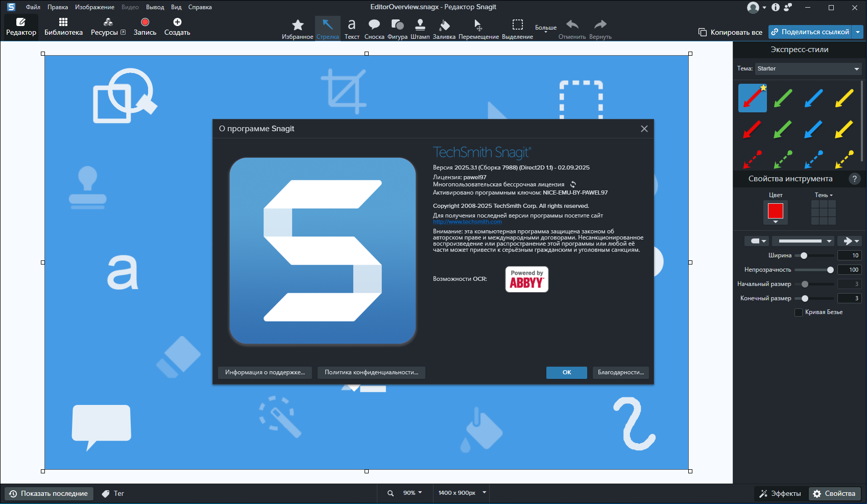Select the Заливка (Fill) tool
This screenshot has height=504, width=867.
(444, 29)
